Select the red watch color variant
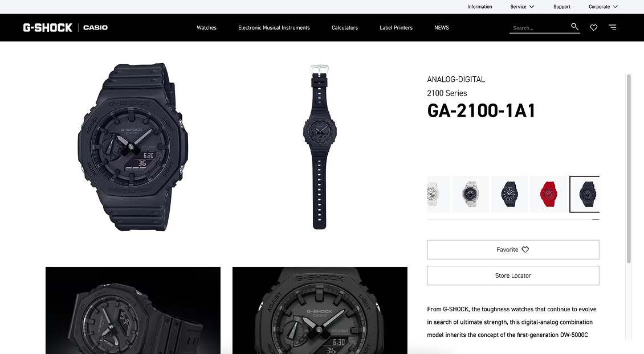Viewport: 644px width, 354px height. pyautogui.click(x=548, y=194)
